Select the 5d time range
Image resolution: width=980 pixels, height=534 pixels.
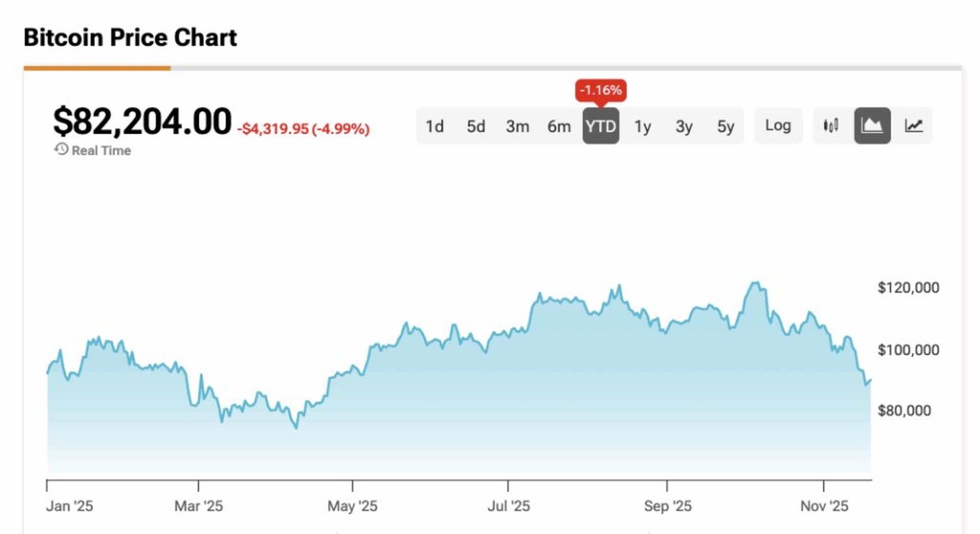click(x=476, y=126)
